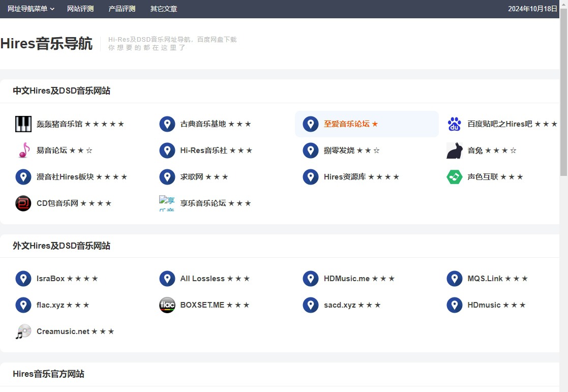Click the pin icon beside Hi-Res音乐社

[167, 150]
